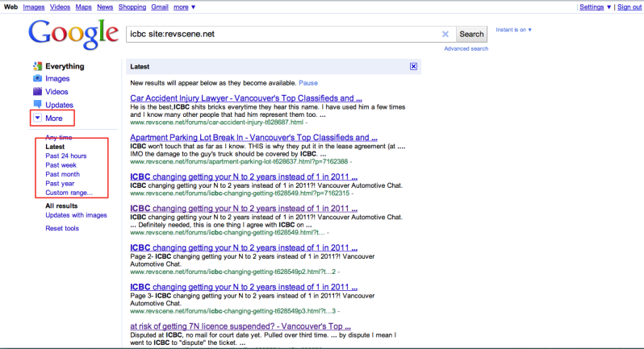The height and width of the screenshot is (349, 644).
Task: Click the apartment-parking-lot-t628637 URL text
Action: coord(239,161)
